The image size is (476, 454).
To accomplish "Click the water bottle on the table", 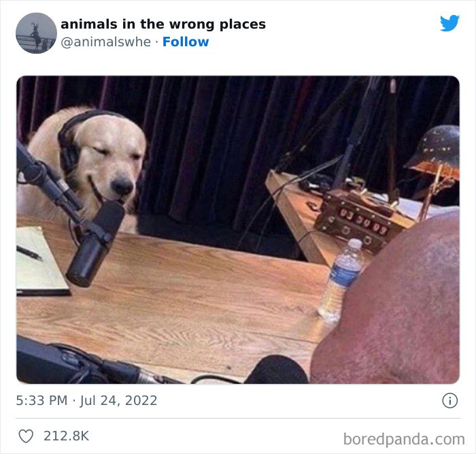I will pyautogui.click(x=340, y=280).
